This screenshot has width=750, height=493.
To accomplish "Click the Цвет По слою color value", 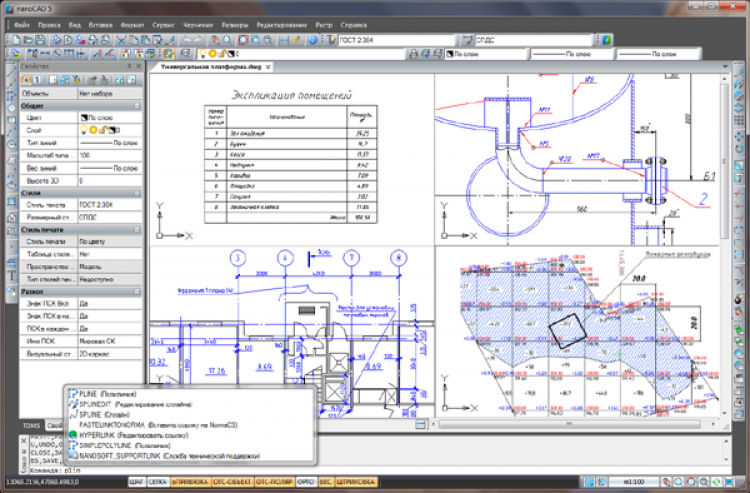I will point(110,118).
